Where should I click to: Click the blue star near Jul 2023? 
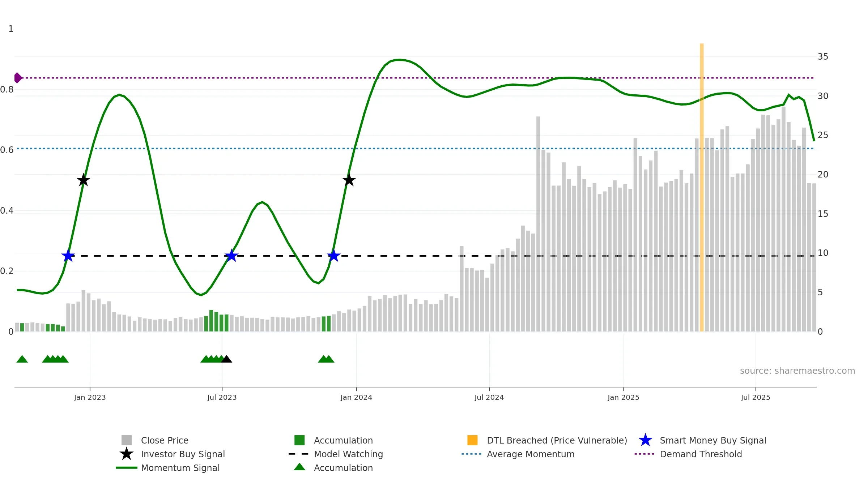[x=231, y=256]
